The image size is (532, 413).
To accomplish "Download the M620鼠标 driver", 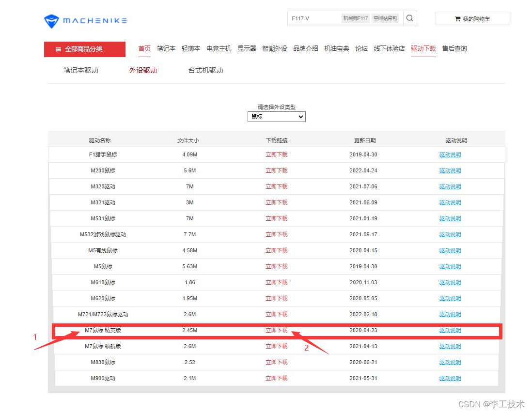I will coord(277,298).
